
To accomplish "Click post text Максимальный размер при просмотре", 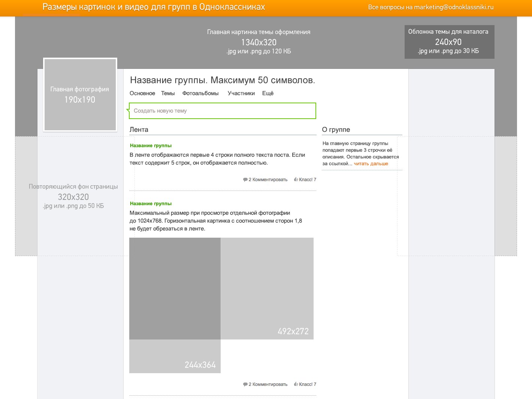I will coord(216,221).
